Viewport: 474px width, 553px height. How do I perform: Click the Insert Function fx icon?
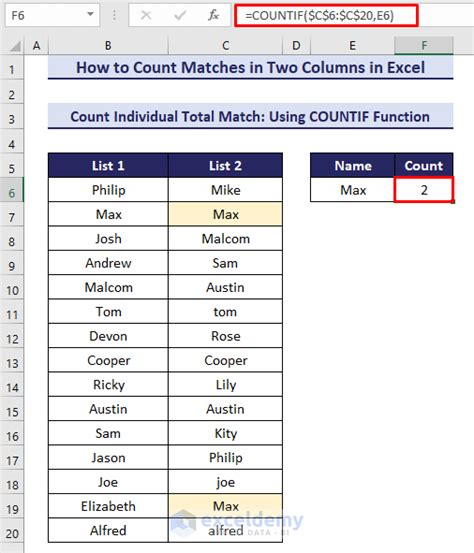(x=213, y=15)
